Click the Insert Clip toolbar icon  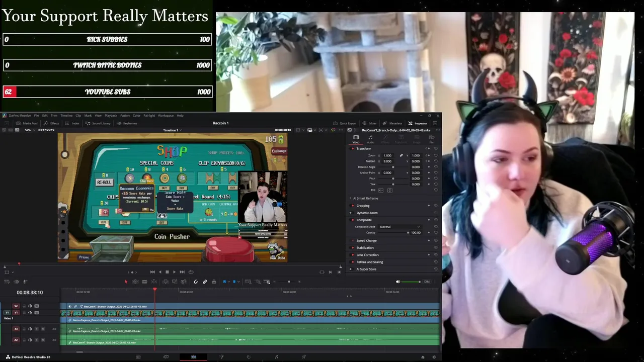point(166,282)
